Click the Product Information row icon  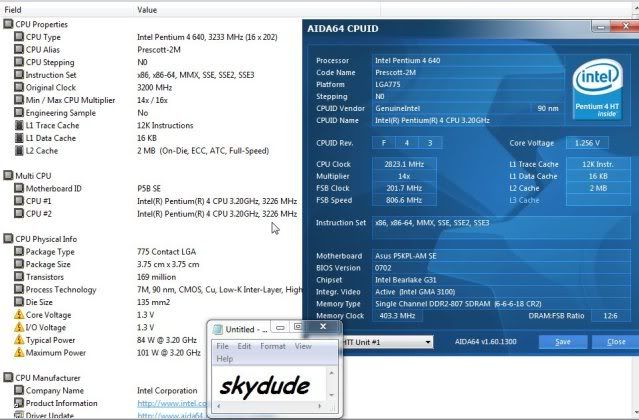pyautogui.click(x=19, y=403)
